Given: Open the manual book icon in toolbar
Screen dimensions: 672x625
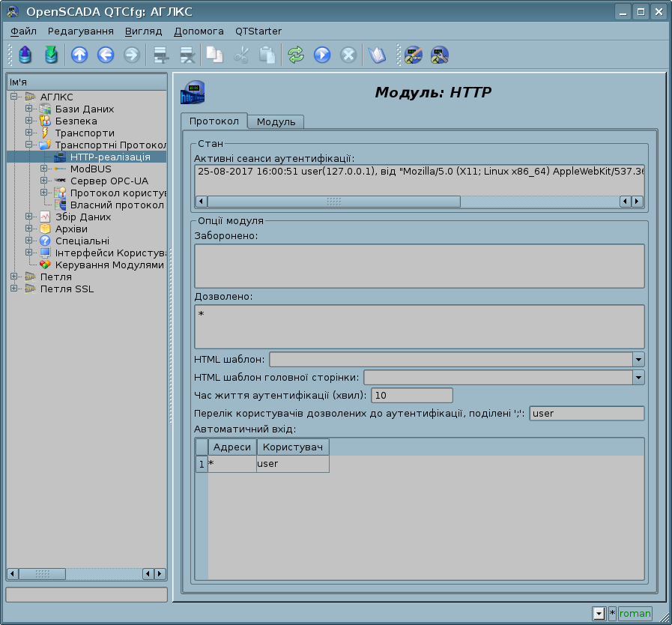Looking at the screenshot, I should (376, 55).
